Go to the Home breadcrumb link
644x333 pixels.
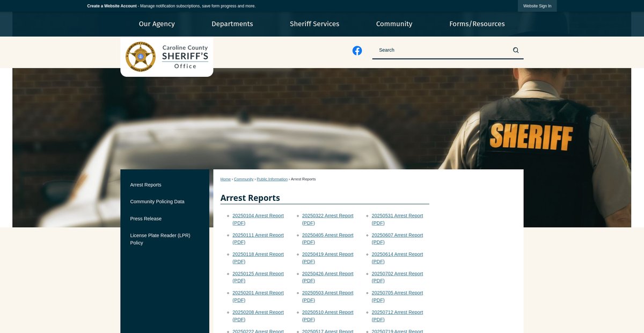pyautogui.click(x=225, y=179)
